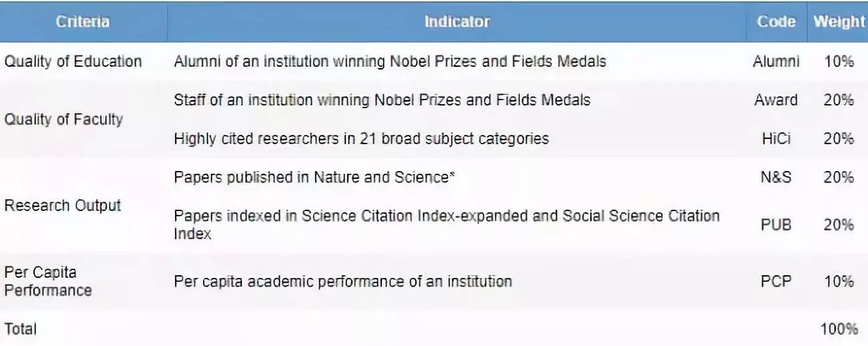Viewport: 868px width, 346px height.
Task: Select the Quality of Education cell
Action: (73, 61)
